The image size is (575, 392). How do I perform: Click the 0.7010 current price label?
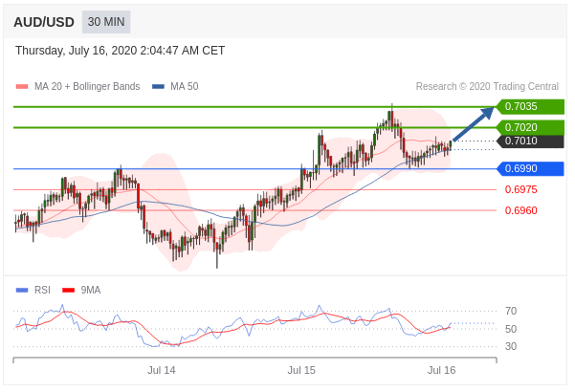click(x=530, y=142)
